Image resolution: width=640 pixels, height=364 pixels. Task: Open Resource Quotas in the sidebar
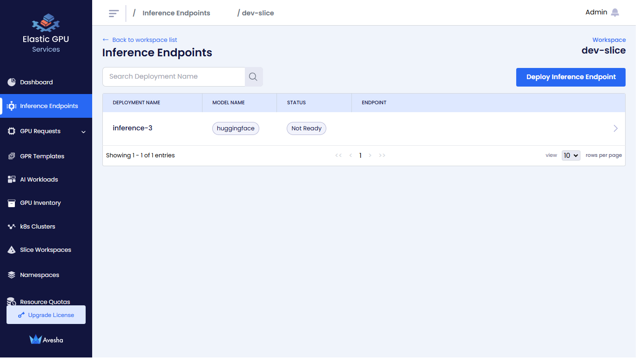[x=46, y=302]
